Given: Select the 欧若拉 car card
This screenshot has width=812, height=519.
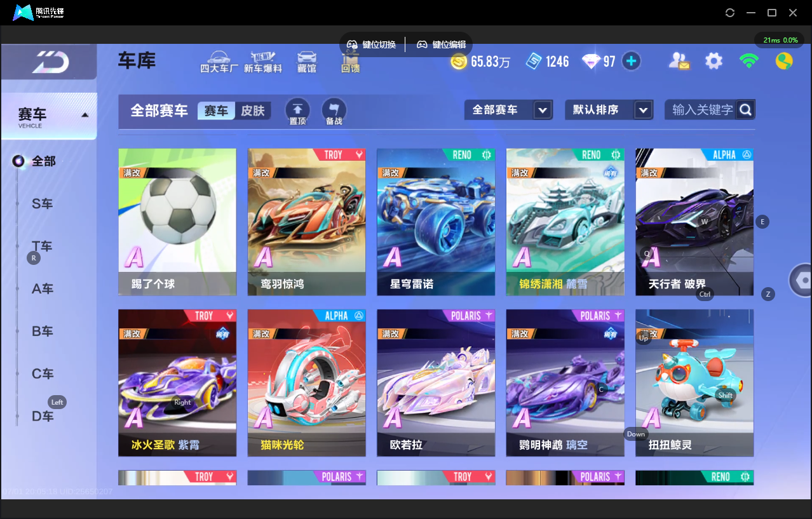Looking at the screenshot, I should click(436, 383).
